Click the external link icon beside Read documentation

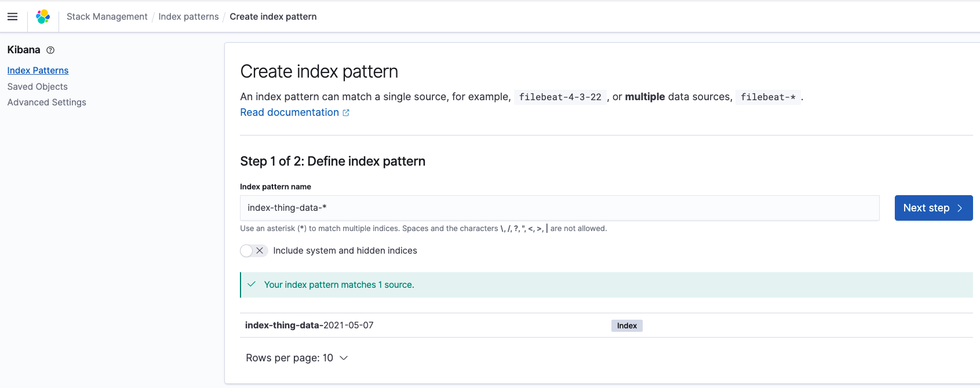346,113
